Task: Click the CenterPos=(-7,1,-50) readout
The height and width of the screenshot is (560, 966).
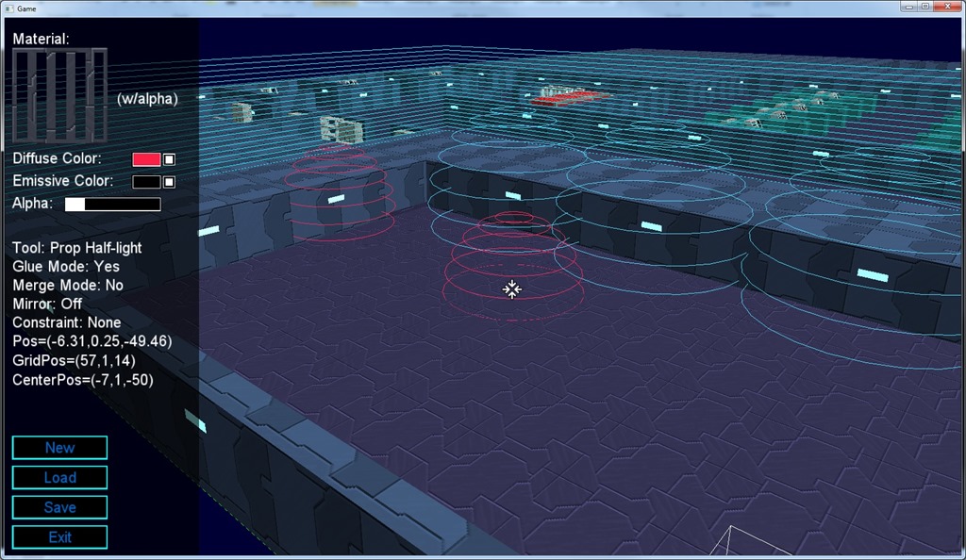Action: [x=83, y=380]
